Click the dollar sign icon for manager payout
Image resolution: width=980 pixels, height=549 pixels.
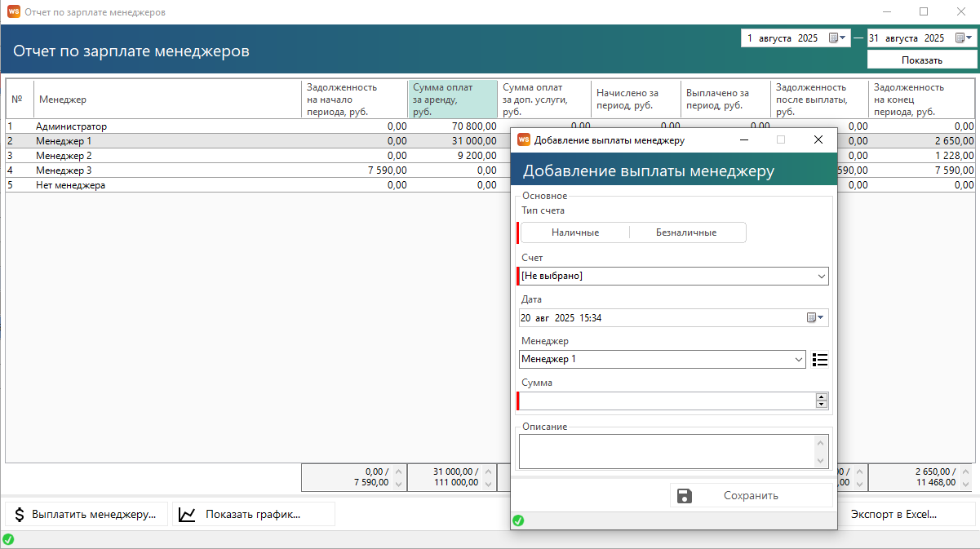[20, 515]
